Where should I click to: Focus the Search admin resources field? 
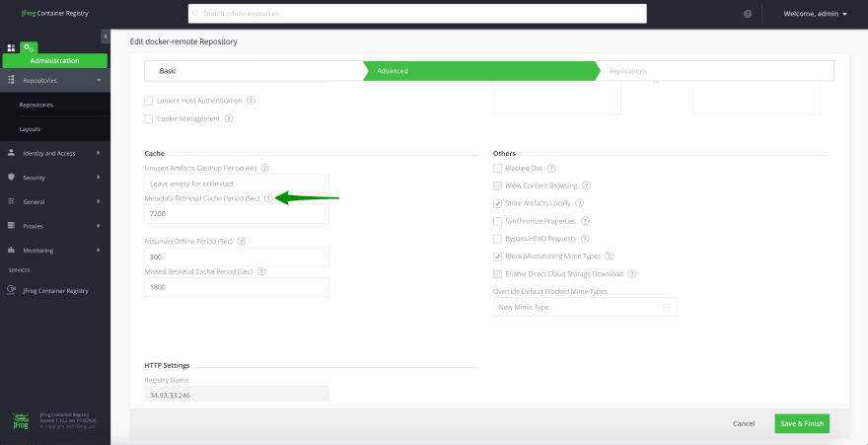click(417, 14)
